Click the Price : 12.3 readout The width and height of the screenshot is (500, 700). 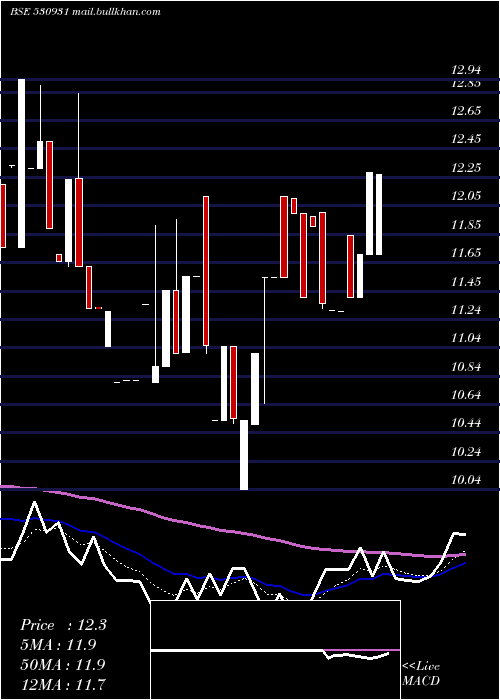pyautogui.click(x=63, y=625)
